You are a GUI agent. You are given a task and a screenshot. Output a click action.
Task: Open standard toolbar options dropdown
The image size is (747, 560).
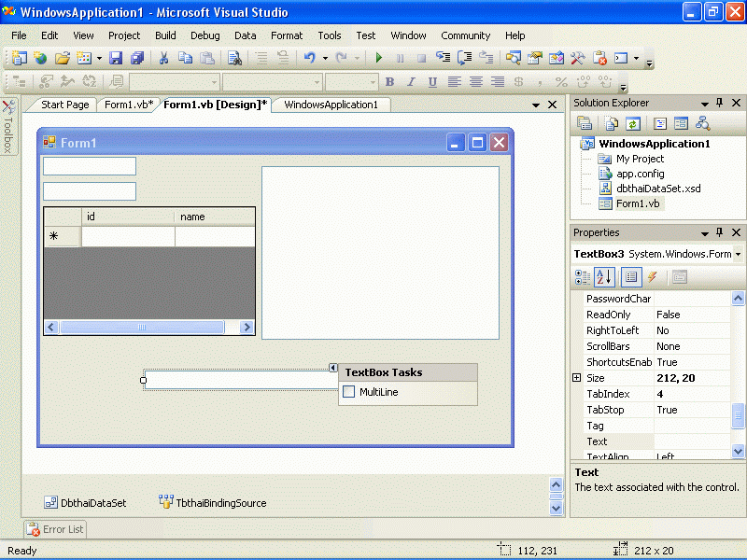[x=649, y=63]
